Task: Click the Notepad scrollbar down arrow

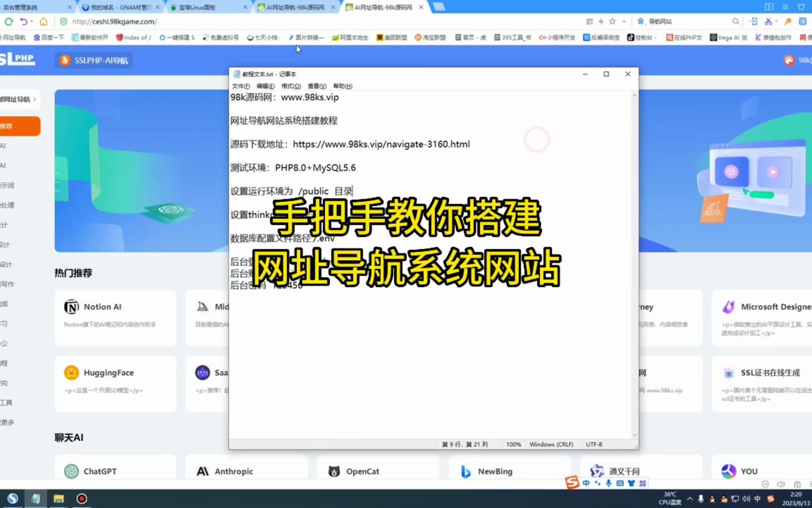Action: click(634, 435)
